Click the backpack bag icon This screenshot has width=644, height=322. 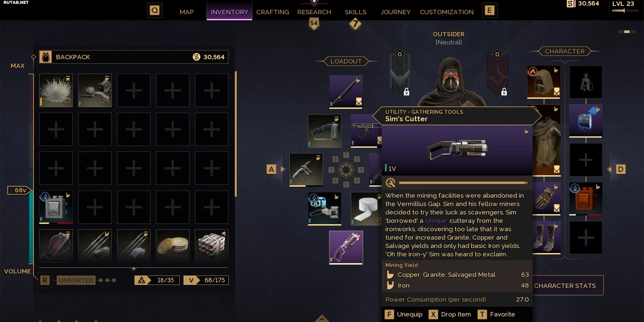(46, 57)
